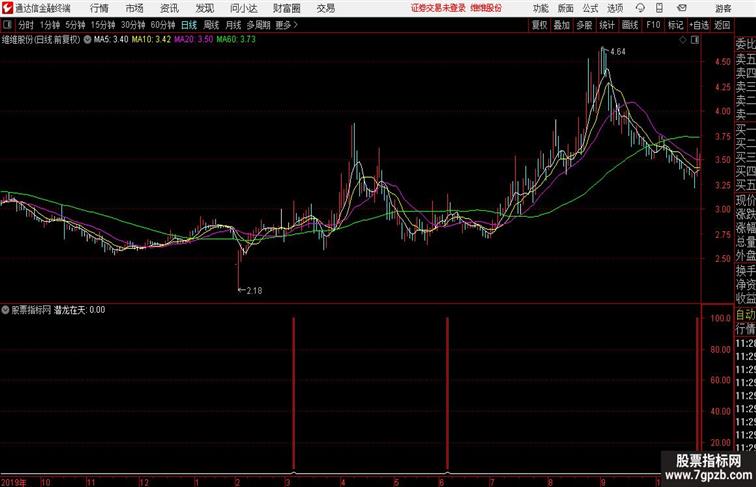Image resolution: width=756 pixels, height=487 pixels.
Task: Open the 交易 menu
Action: pos(325,8)
